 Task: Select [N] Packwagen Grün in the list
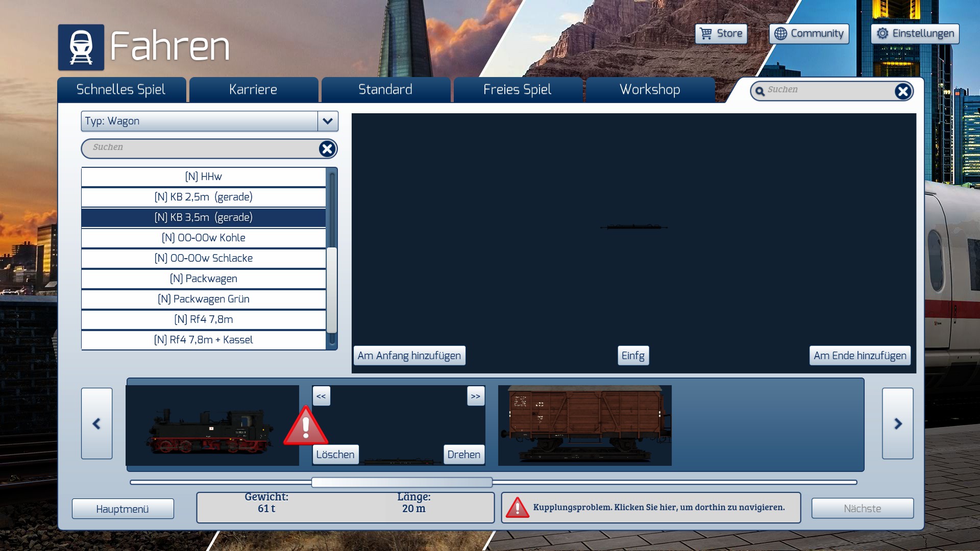203,299
